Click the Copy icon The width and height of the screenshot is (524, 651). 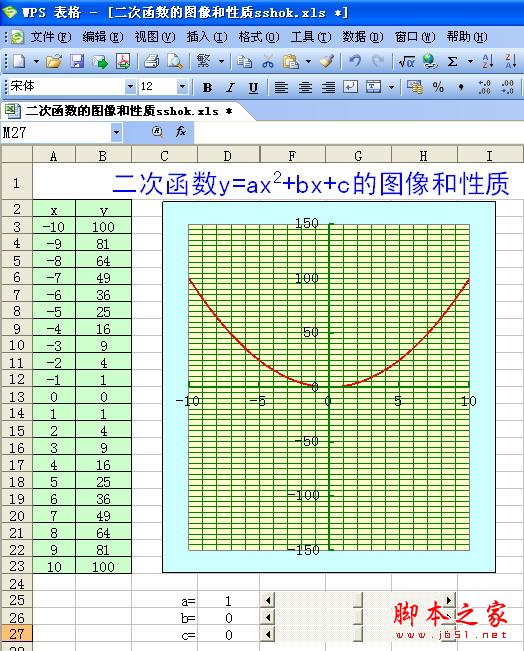[245, 62]
